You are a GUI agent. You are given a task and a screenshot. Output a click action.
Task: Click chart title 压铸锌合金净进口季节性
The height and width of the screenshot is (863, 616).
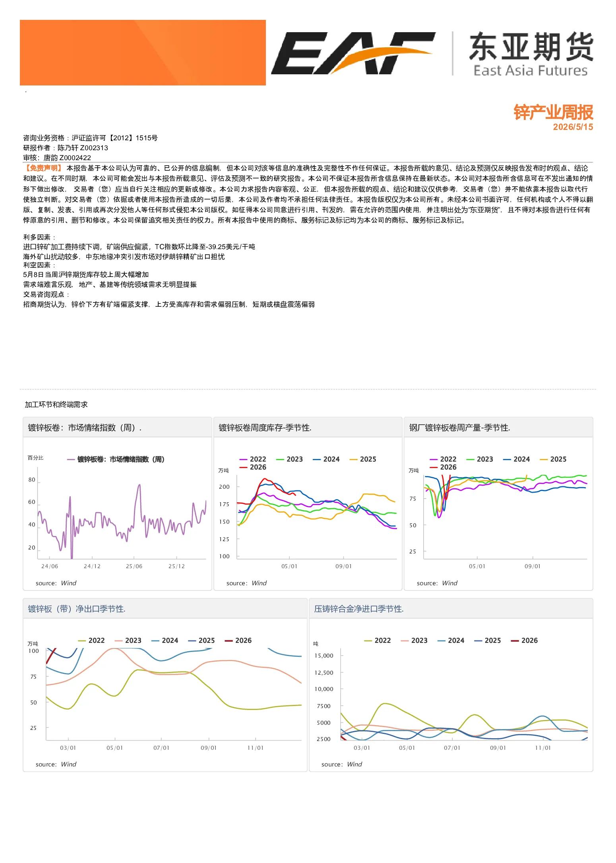coord(359,609)
